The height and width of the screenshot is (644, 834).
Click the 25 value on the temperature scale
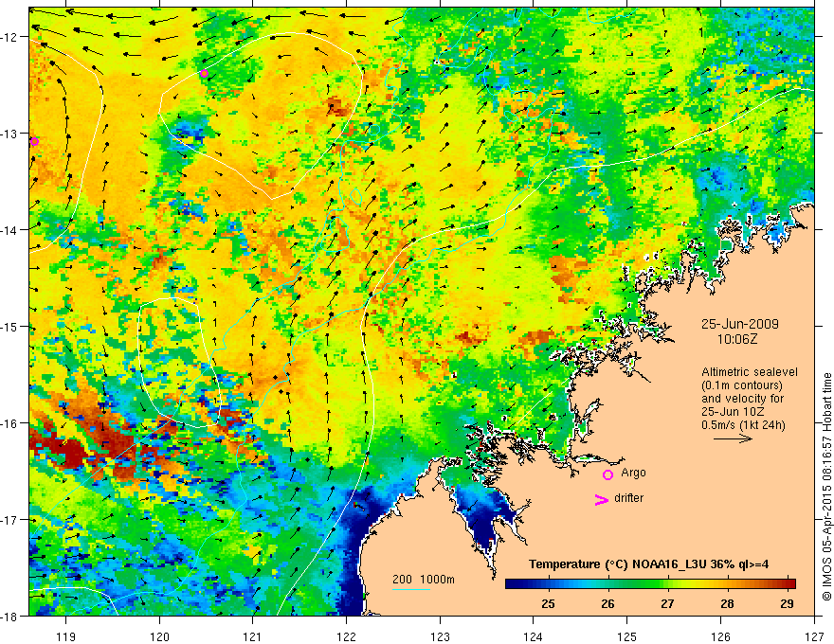click(549, 603)
